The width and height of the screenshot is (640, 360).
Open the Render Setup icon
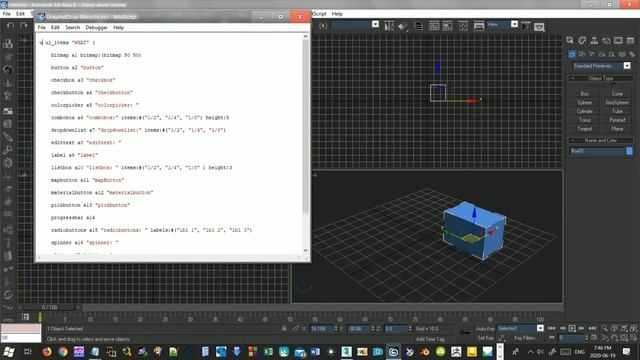pos(479,26)
